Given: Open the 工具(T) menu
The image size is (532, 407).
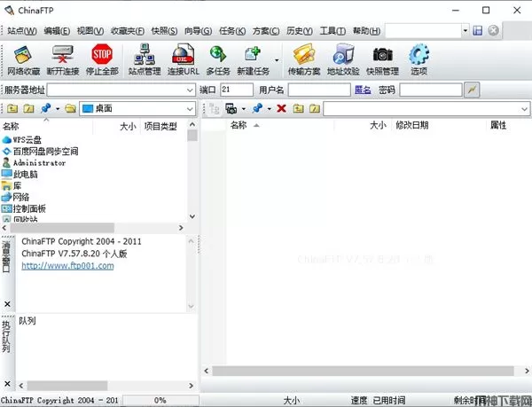Looking at the screenshot, I should pyautogui.click(x=332, y=31).
